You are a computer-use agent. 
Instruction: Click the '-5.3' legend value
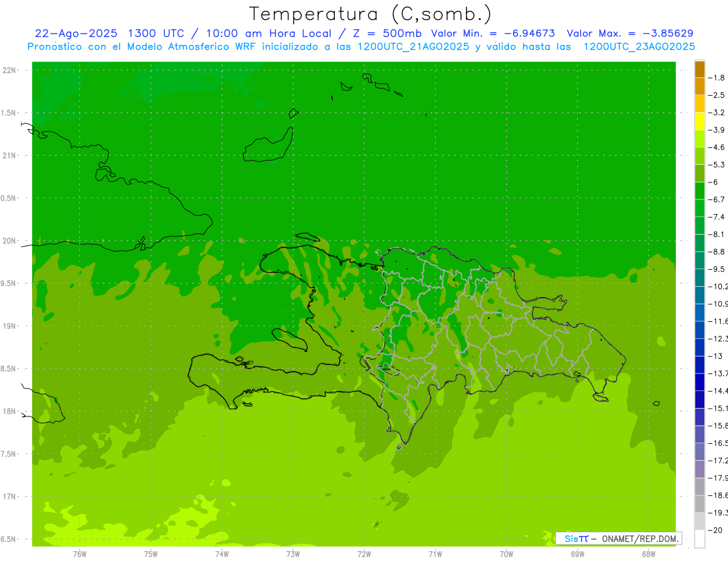click(x=717, y=165)
